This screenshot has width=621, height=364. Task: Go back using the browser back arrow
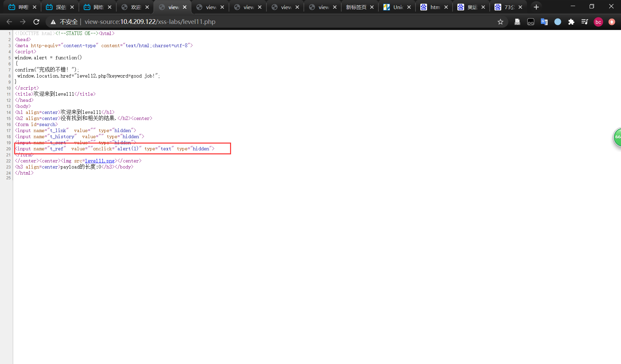click(x=9, y=22)
